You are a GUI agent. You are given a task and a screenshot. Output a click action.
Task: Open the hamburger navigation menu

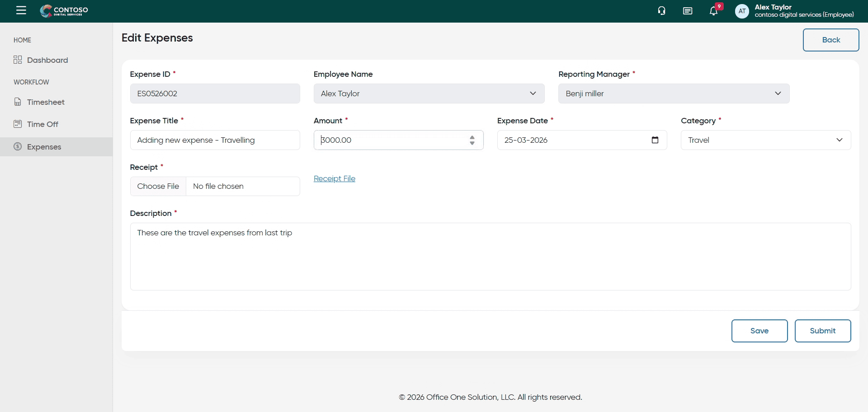[21, 10]
